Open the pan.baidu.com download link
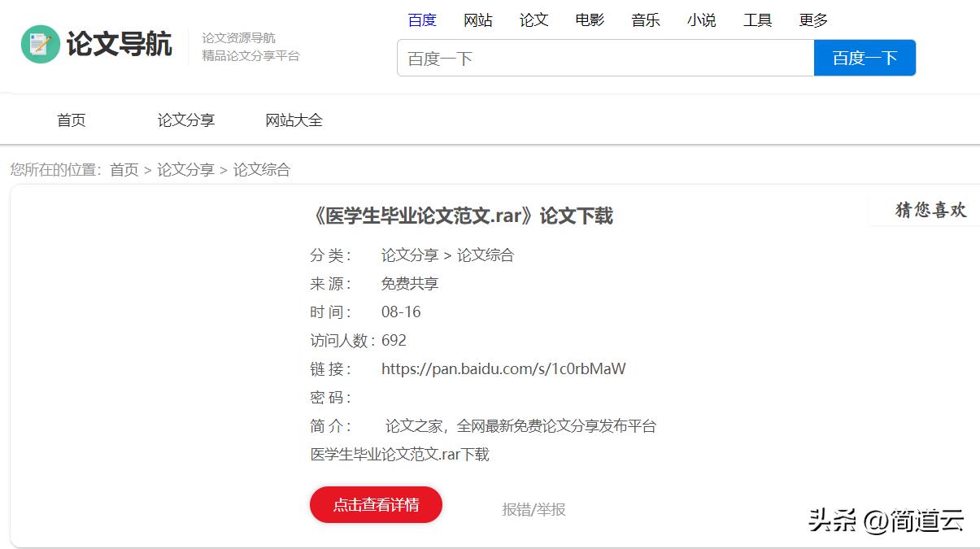 (x=503, y=368)
